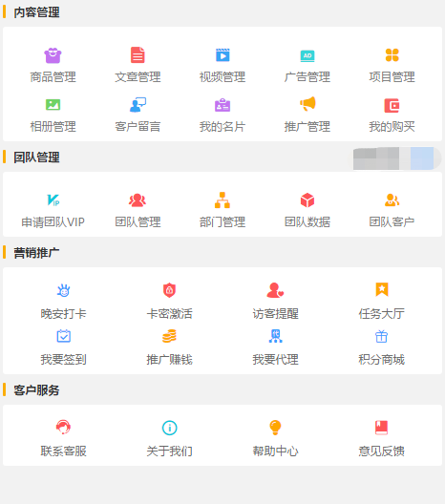
Task: Click the 项目管理 label
Action: point(392,77)
